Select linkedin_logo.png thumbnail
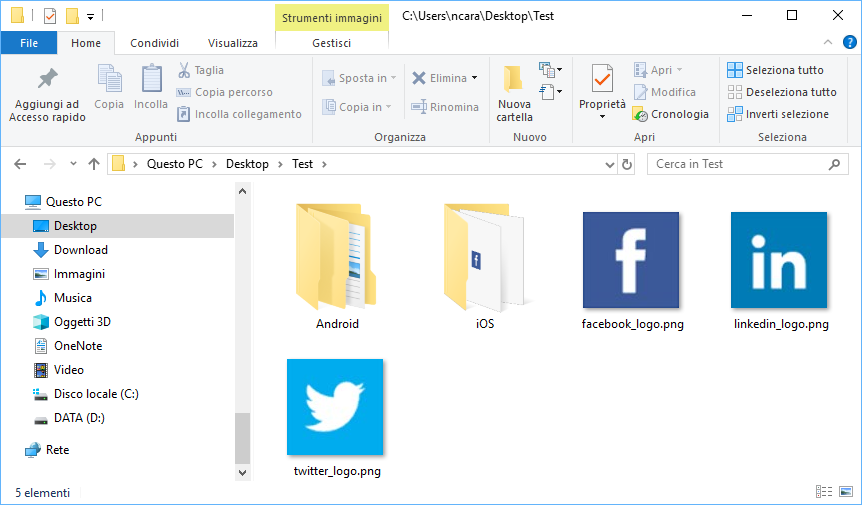This screenshot has width=862, height=505. pyautogui.click(x=779, y=260)
